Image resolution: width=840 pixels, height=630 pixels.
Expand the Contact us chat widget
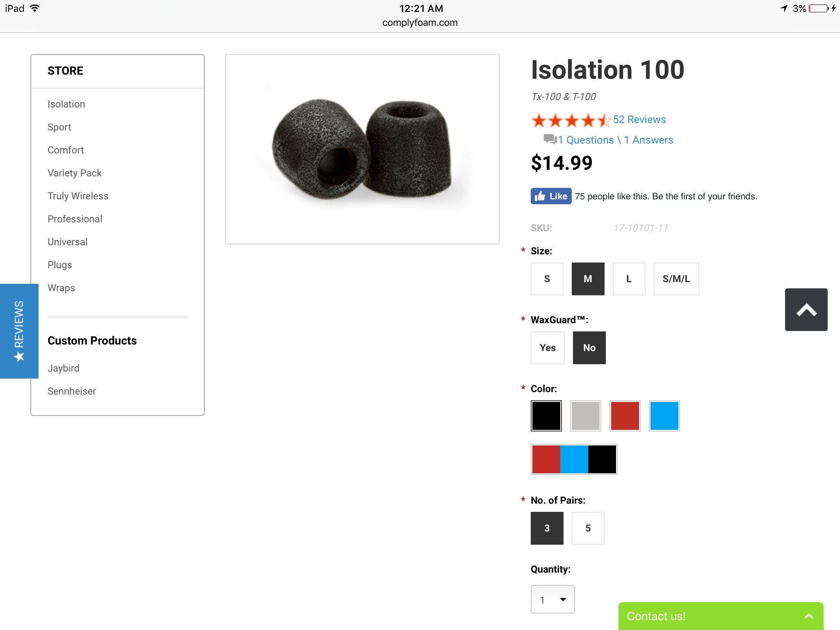click(720, 616)
